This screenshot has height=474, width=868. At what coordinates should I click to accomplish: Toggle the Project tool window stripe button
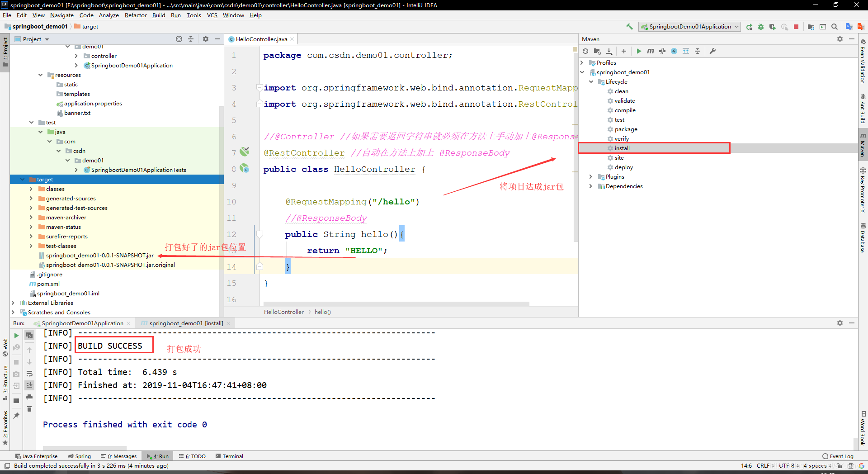pos(5,52)
